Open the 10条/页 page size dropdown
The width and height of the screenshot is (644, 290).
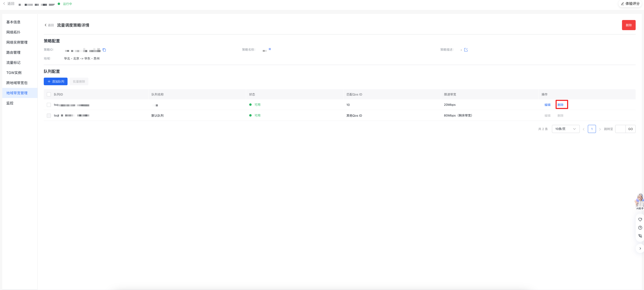565,129
